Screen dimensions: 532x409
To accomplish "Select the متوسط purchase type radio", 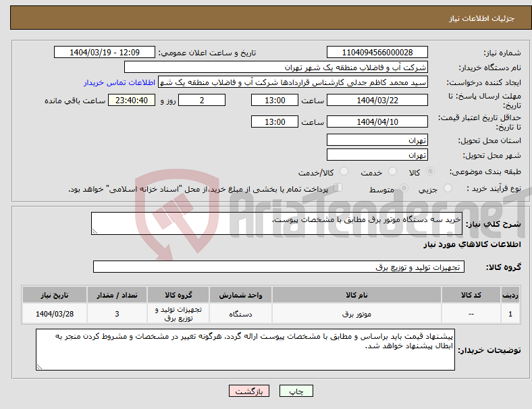I will pyautogui.click(x=404, y=188).
